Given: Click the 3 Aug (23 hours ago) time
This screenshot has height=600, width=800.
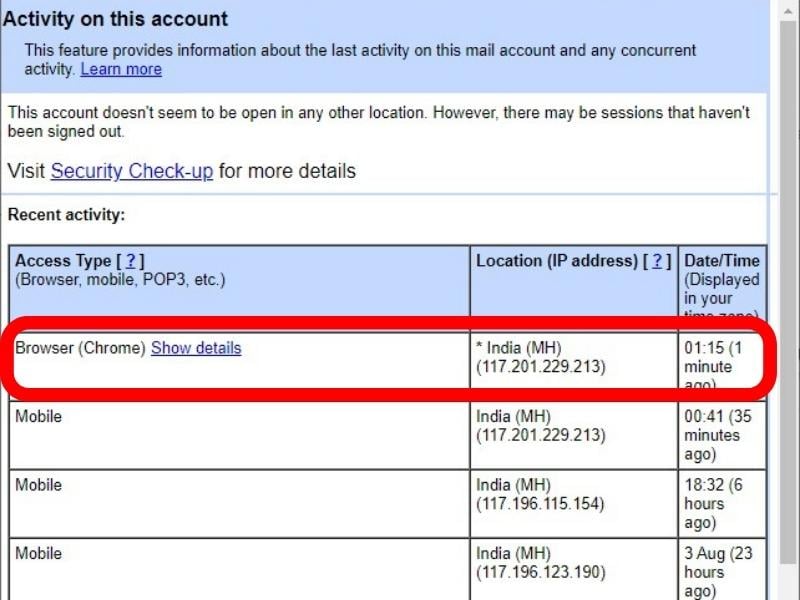Looking at the screenshot, I should pyautogui.click(x=718, y=572).
